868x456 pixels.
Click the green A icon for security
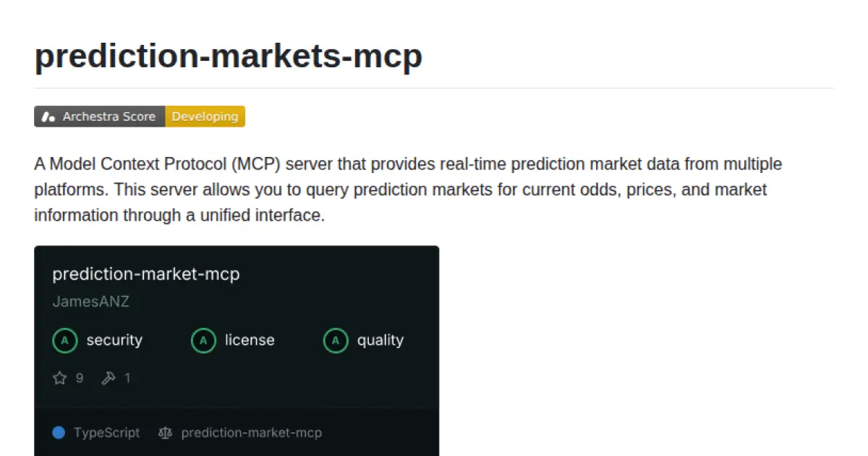pyautogui.click(x=64, y=340)
